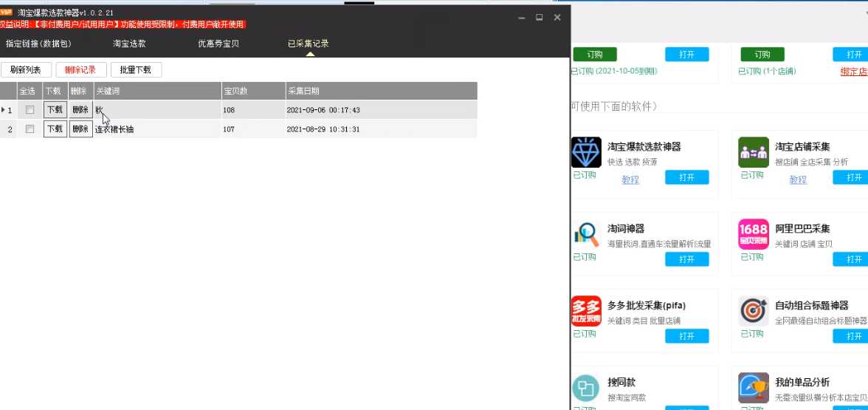This screenshot has width=868, height=410.
Task: Click the 批量下载 button
Action: (x=136, y=69)
